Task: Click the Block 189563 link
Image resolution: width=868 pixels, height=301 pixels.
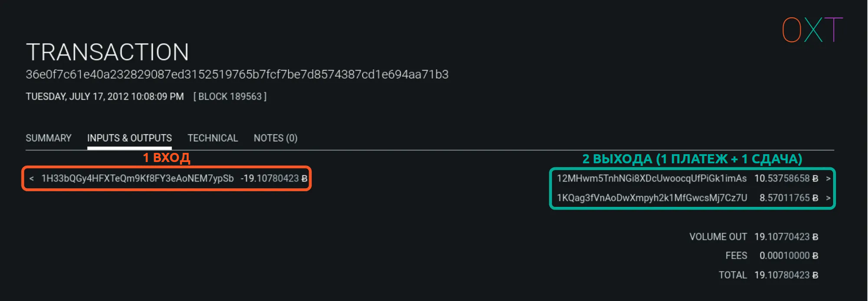Action: 230,96
